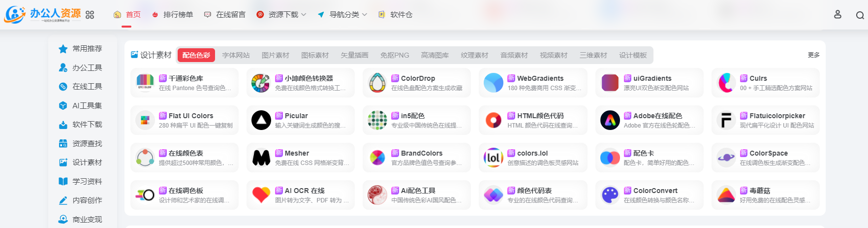868x228 pixels.
Task: Click the 颜色代码表 purple diamond icon
Action: point(494,195)
